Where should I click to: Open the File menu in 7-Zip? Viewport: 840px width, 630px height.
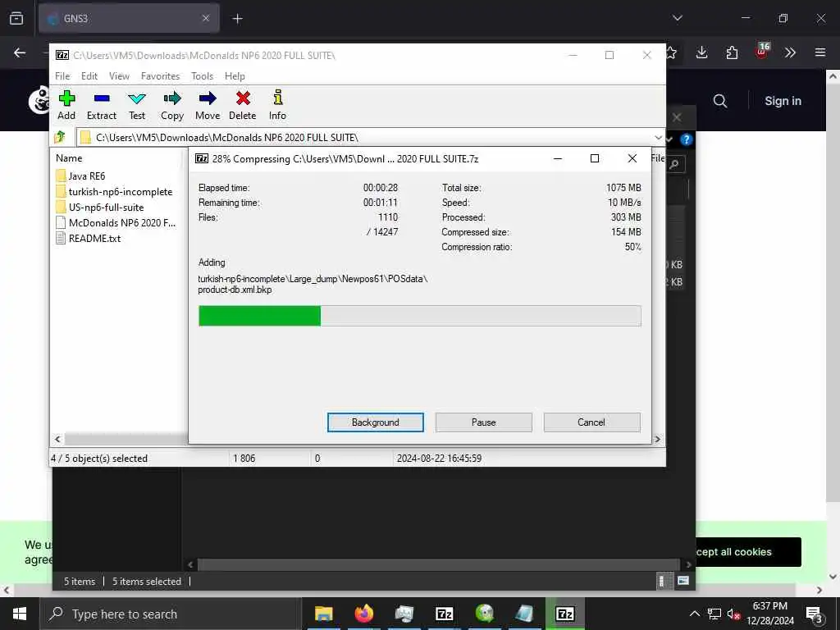[62, 76]
